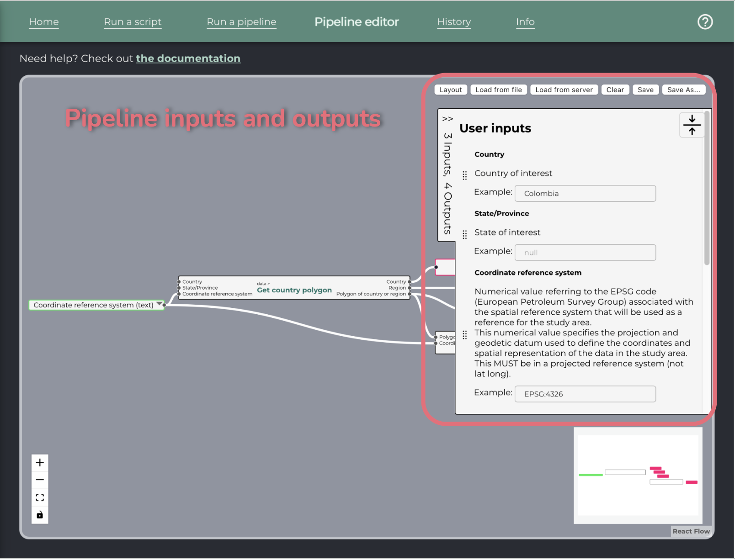Open the History tab
735x560 pixels.
454,21
